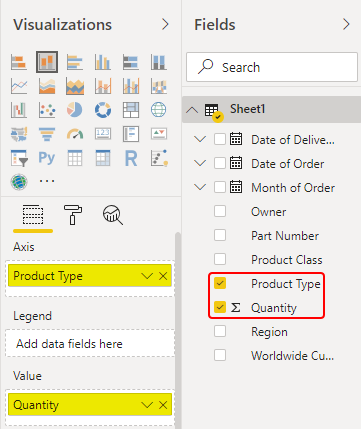
Task: Click the Fields Search box
Action: 272,67
